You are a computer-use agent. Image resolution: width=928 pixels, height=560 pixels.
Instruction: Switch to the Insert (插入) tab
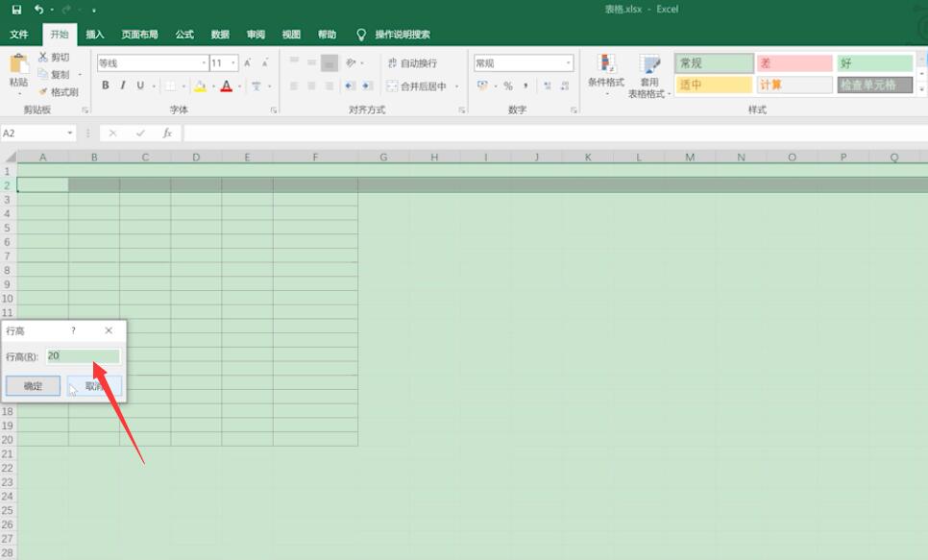(x=95, y=35)
